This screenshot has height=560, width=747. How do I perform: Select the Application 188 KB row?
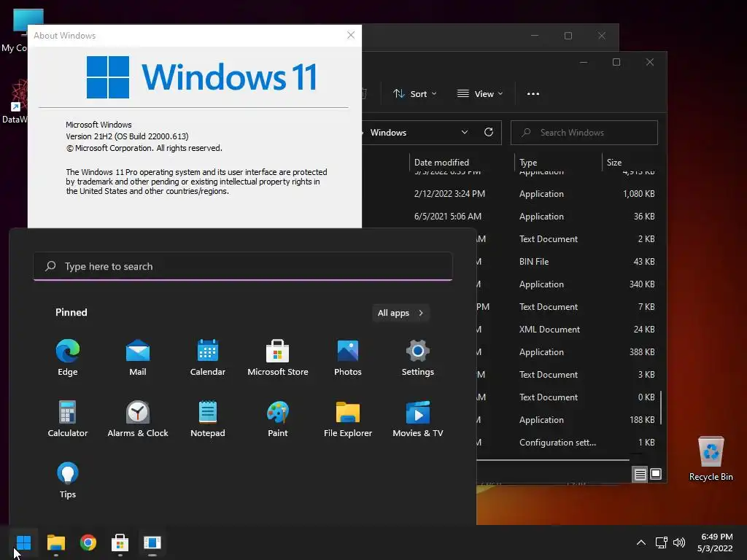tap(567, 420)
